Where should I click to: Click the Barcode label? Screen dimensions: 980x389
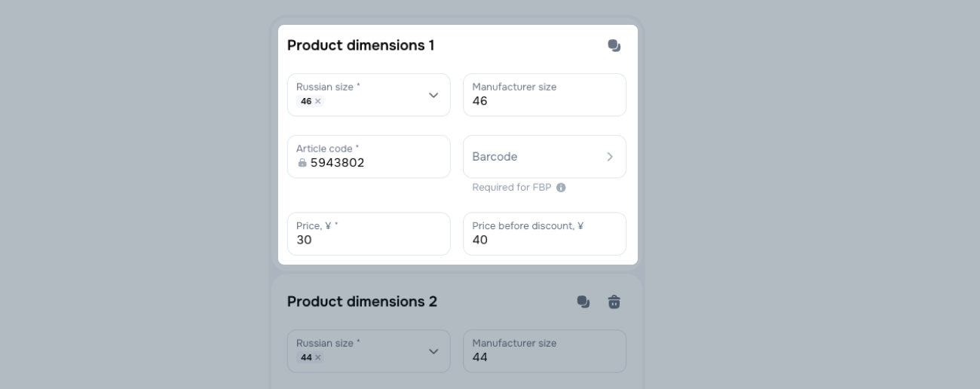495,157
